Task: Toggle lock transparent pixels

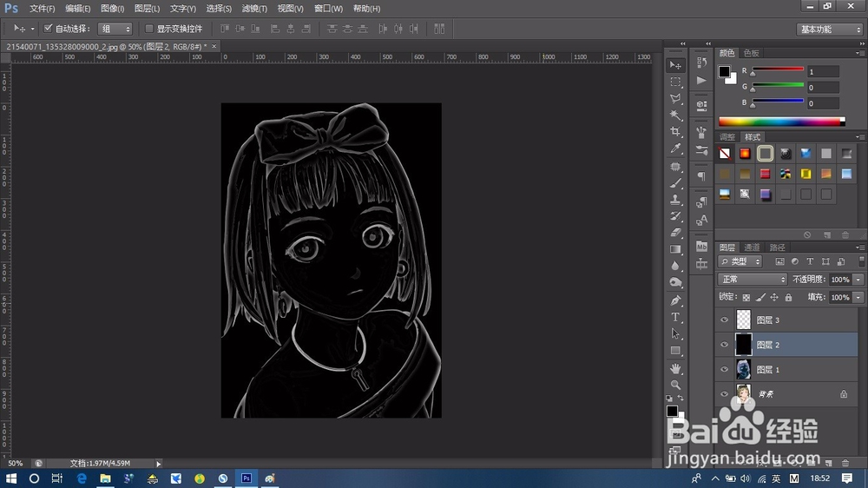Action: [746, 298]
